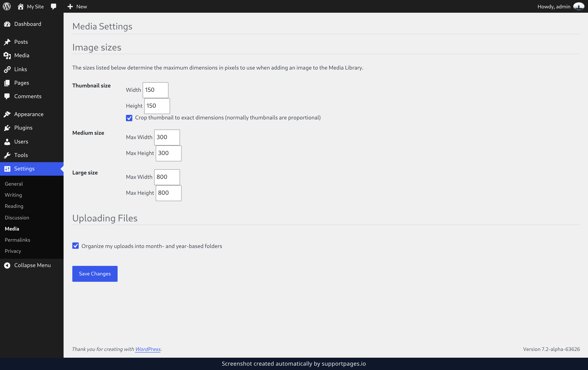Click the Comments icon in sidebar menu
This screenshot has width=588, height=370.
tap(7, 96)
